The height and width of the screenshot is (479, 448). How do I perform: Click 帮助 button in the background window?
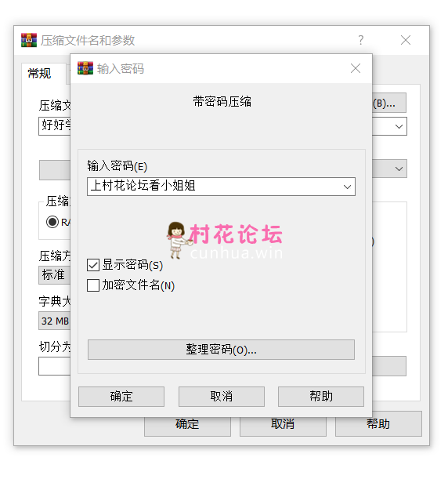378,424
